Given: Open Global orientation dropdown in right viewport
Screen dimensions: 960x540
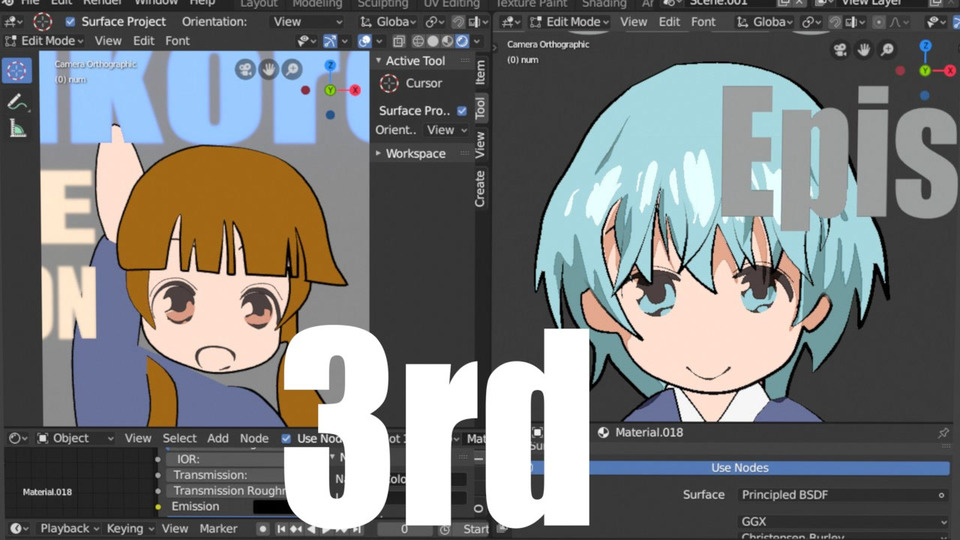Looking at the screenshot, I should click(765, 22).
